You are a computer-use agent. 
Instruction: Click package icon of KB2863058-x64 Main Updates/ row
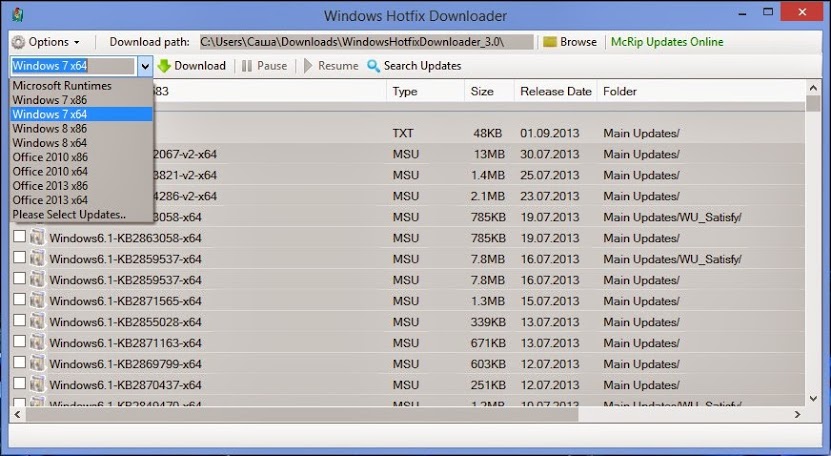pyautogui.click(x=37, y=237)
